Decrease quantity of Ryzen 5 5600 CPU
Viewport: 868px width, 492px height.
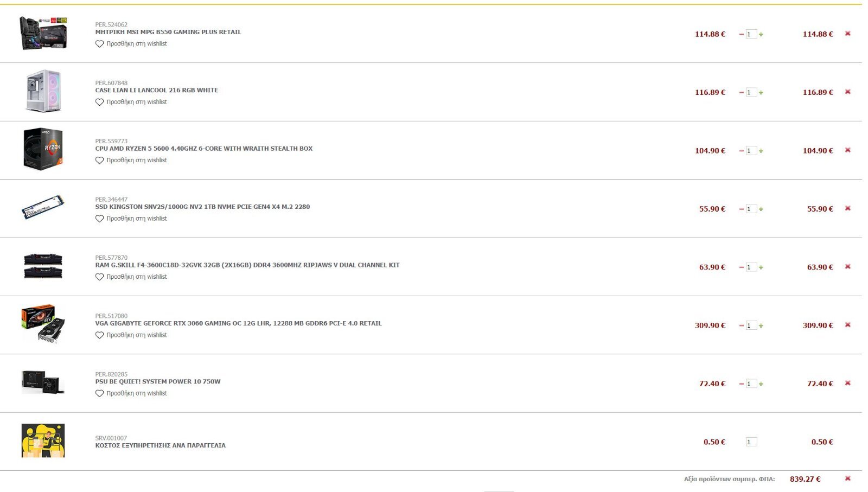point(741,151)
